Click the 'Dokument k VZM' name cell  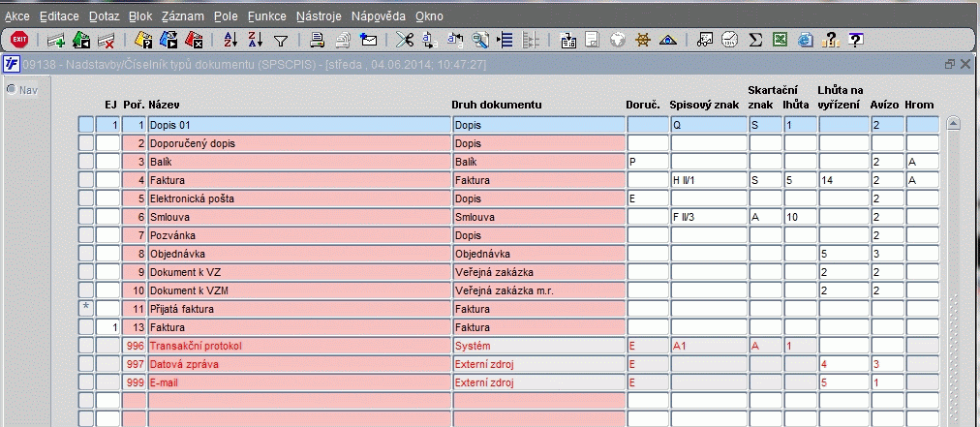coord(299,290)
